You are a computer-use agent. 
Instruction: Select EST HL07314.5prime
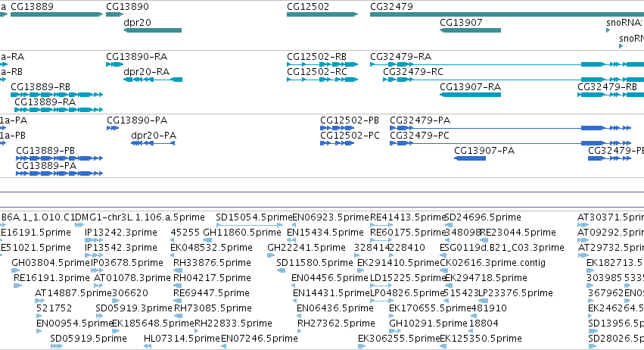pyautogui.click(x=182, y=339)
